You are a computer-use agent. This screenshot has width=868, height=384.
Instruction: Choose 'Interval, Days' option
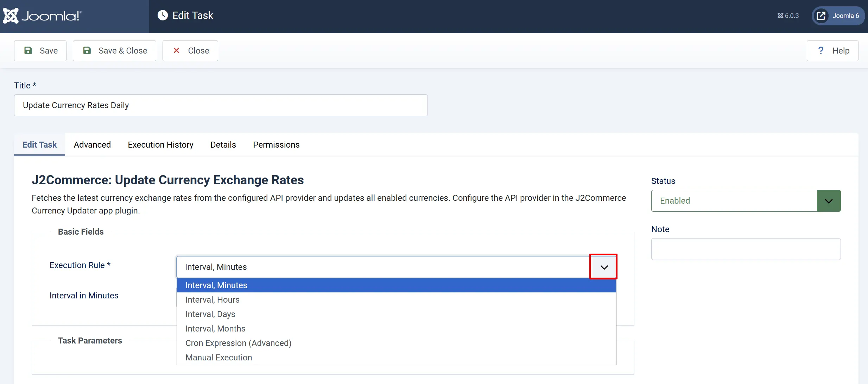[x=397, y=314]
